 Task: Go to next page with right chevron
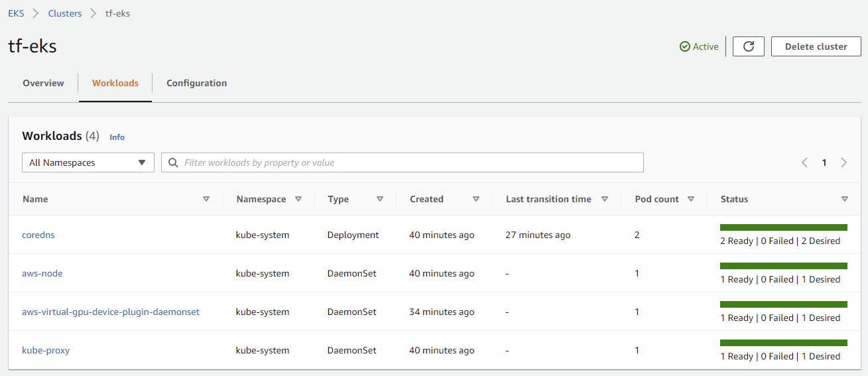(843, 162)
